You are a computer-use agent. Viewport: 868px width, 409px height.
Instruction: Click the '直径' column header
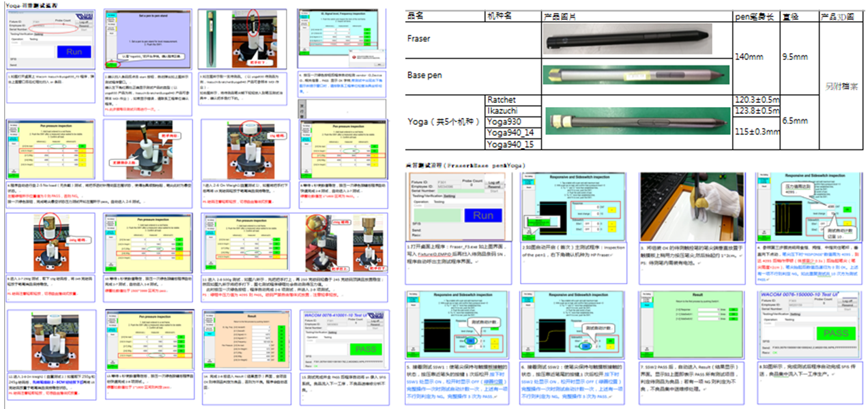(x=800, y=16)
